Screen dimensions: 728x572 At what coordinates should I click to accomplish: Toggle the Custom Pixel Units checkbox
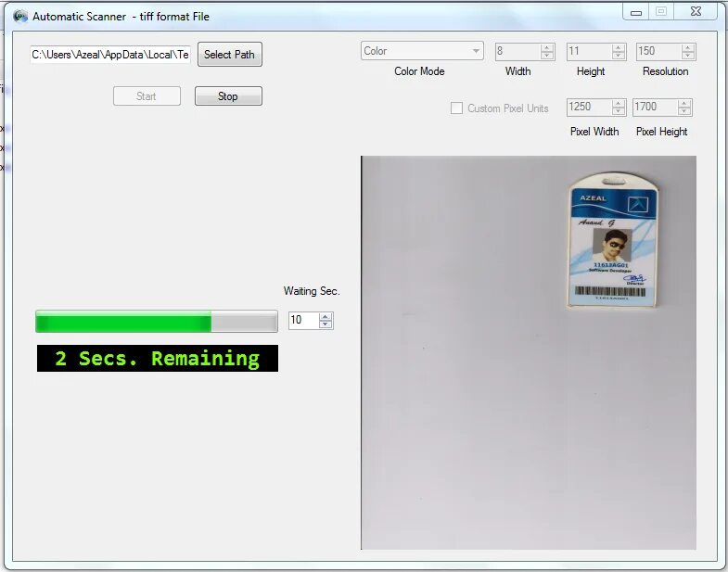tap(456, 108)
